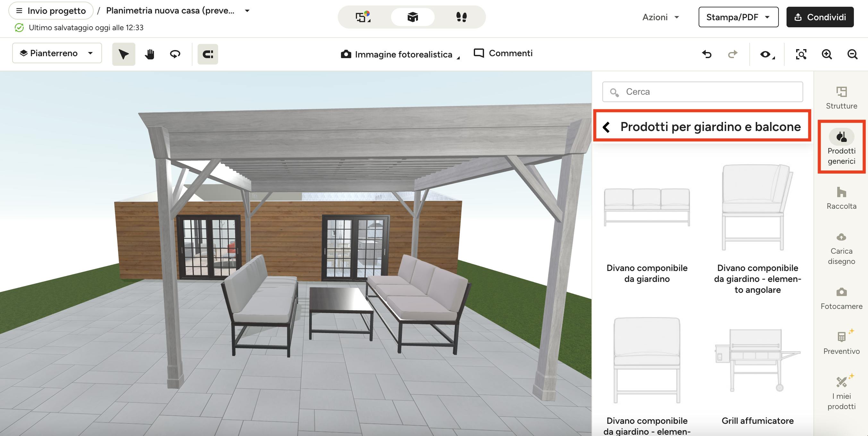Open the Prodotti generici panel
Screen dimensions: 868x436
(841, 147)
